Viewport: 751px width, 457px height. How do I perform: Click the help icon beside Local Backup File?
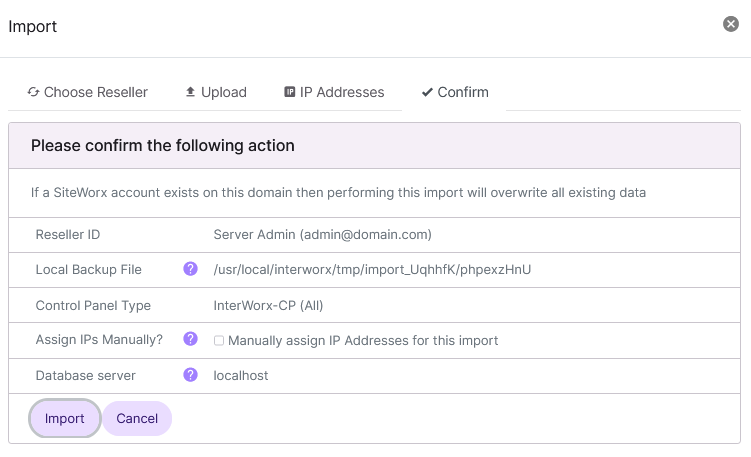click(x=190, y=269)
